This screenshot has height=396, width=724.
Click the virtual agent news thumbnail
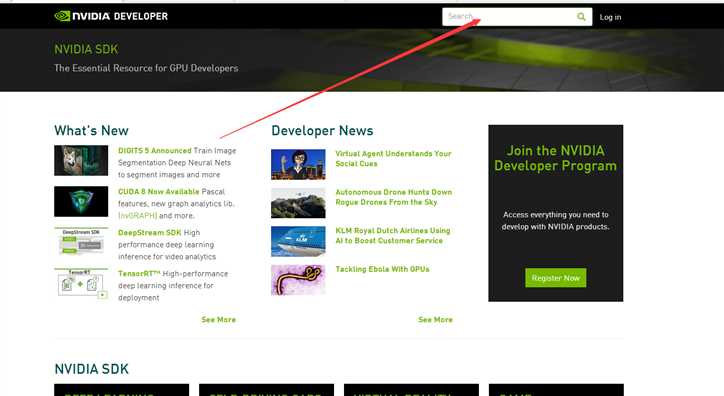point(298,164)
